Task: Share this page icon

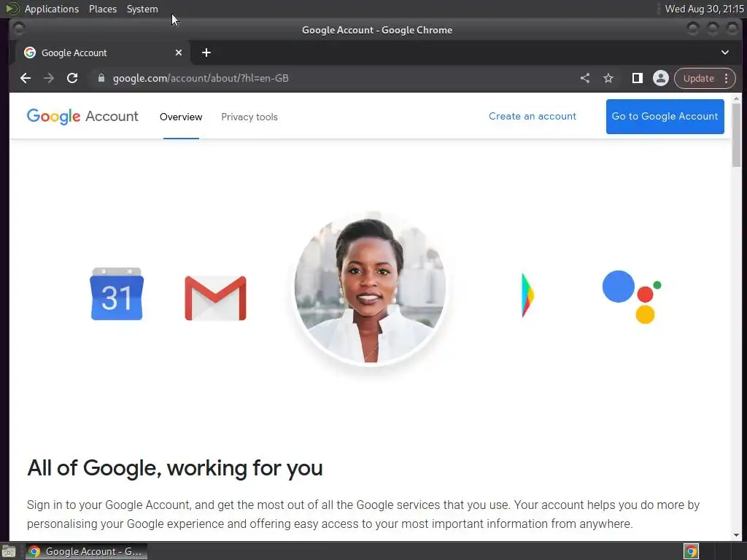Action: 585,78
